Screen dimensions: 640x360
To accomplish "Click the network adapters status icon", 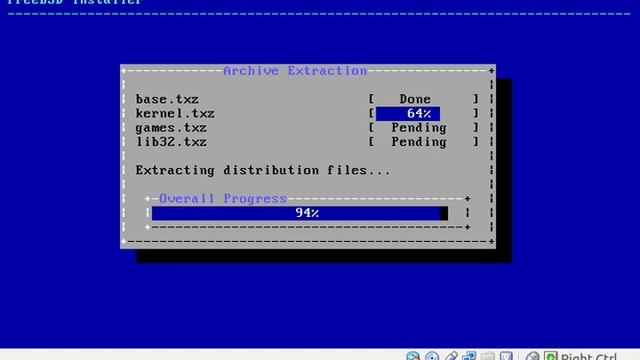I will 469,356.
